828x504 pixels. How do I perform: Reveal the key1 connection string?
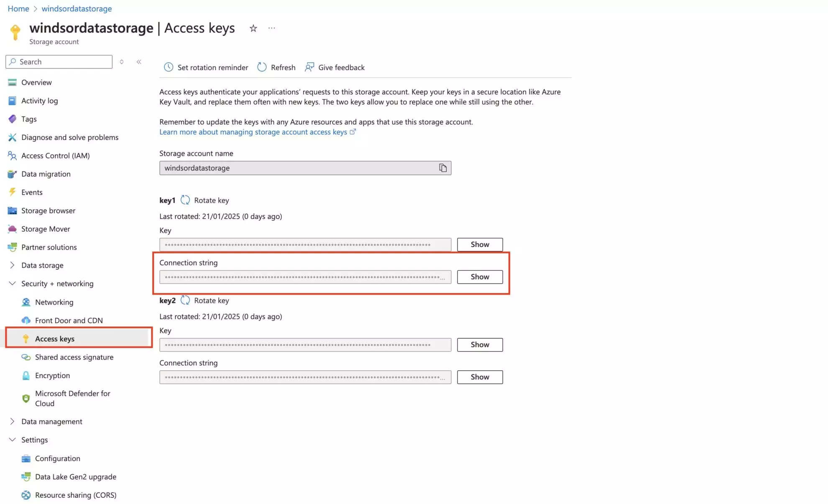(x=479, y=277)
